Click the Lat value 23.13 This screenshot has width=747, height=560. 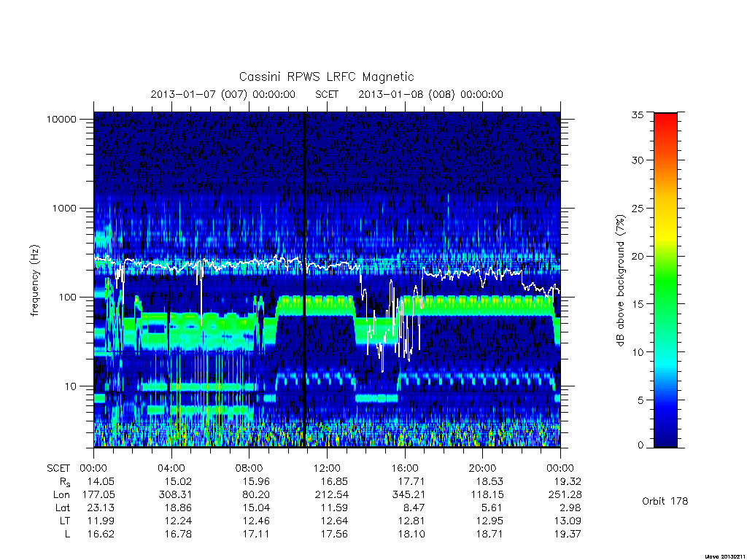coord(101,507)
